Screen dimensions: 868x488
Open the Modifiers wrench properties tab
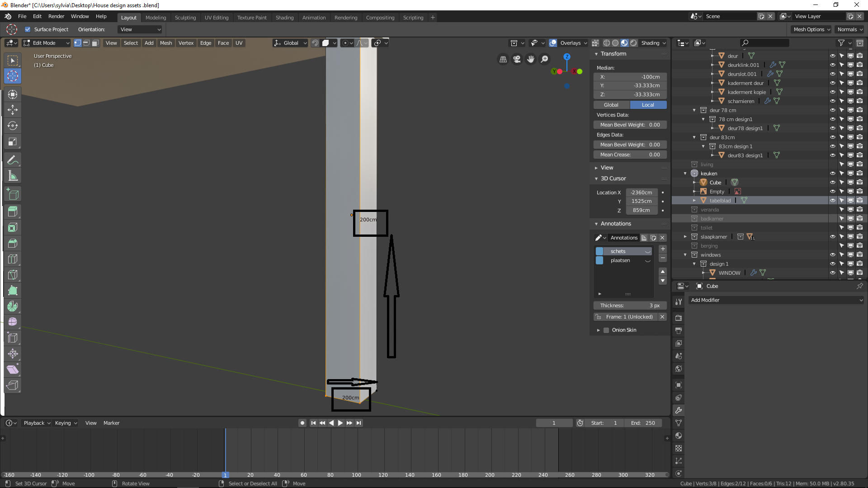[679, 410]
